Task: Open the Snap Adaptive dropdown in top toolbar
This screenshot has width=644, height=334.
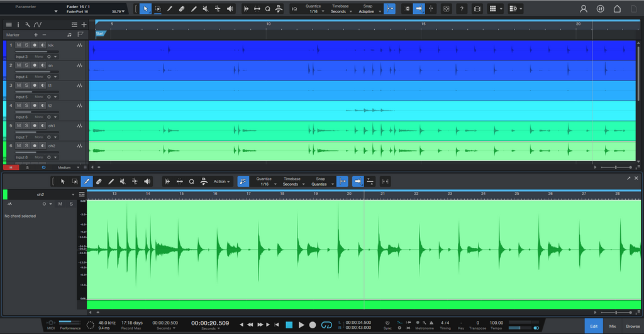Action: 368,11
